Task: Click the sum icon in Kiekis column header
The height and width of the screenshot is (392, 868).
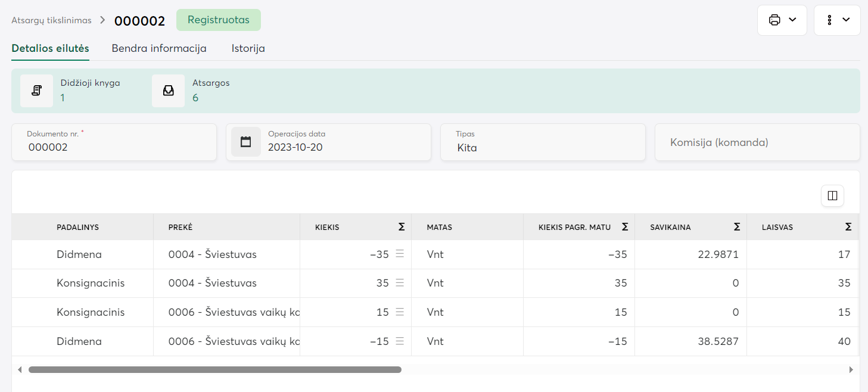Action: (x=402, y=227)
